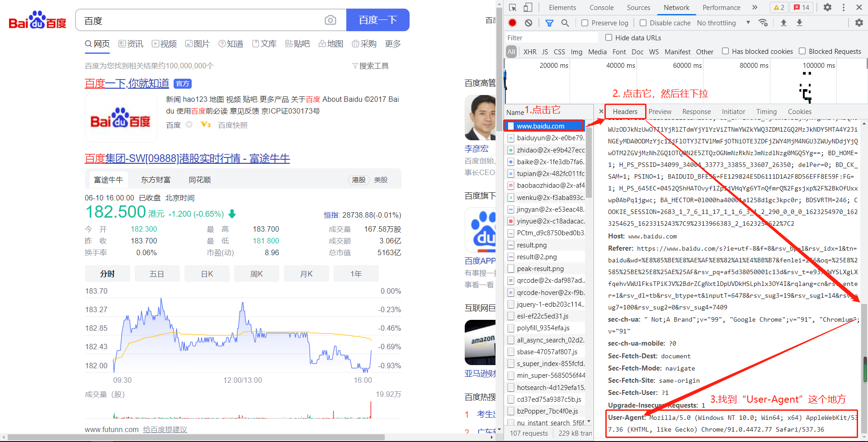Screen dimensions: 868x442
Task: Switch to the Elements tab
Action: tap(562, 8)
